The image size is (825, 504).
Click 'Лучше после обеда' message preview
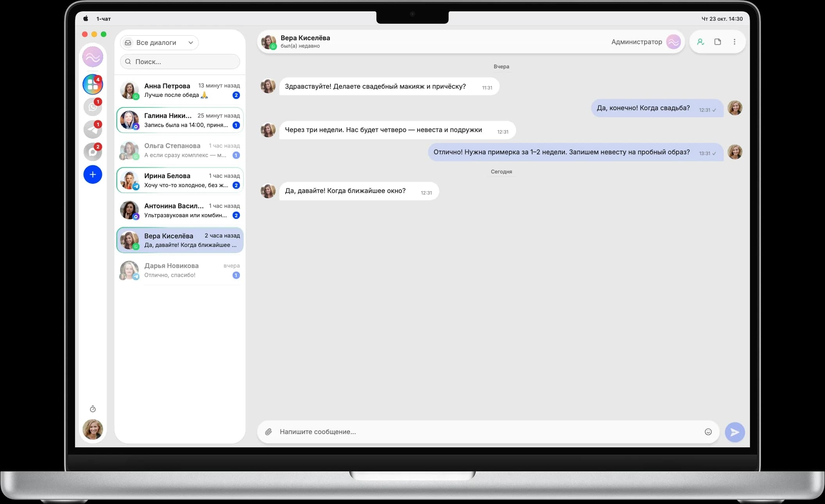coord(176,95)
